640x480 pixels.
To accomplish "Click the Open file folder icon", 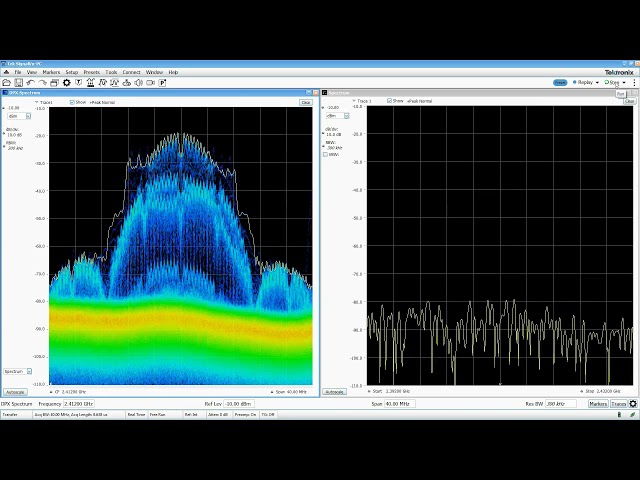I will click(x=6, y=83).
